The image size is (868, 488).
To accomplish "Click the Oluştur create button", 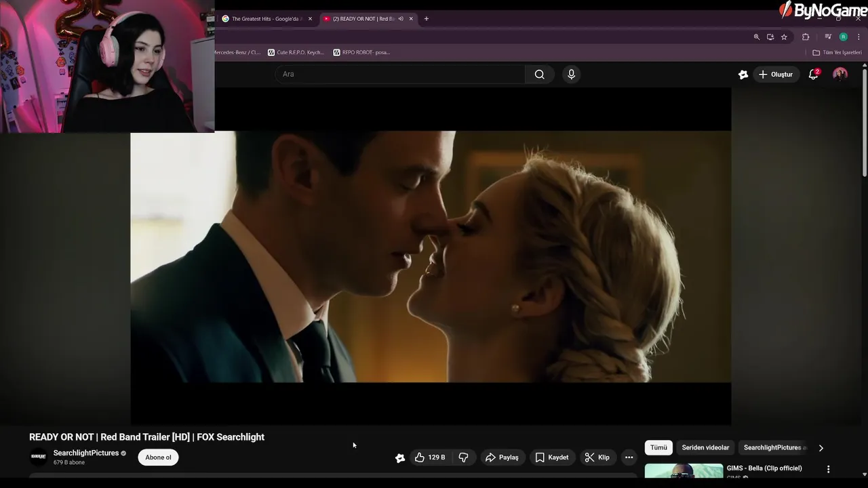I will [775, 75].
